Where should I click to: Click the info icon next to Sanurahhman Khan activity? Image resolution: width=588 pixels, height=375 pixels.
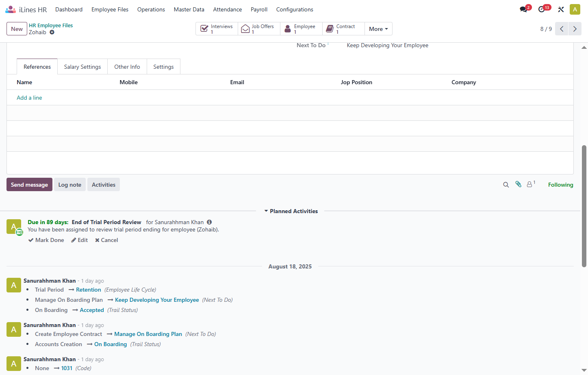(209, 222)
